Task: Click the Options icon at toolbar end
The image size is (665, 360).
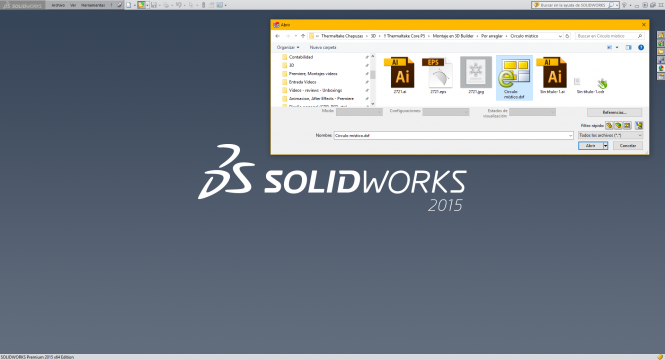Action: click(220, 5)
